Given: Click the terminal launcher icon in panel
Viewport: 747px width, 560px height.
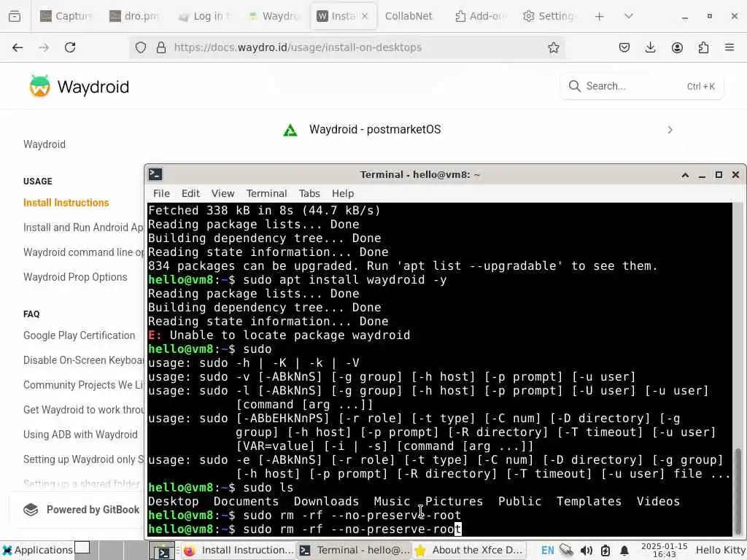Looking at the screenshot, I should click(163, 551).
